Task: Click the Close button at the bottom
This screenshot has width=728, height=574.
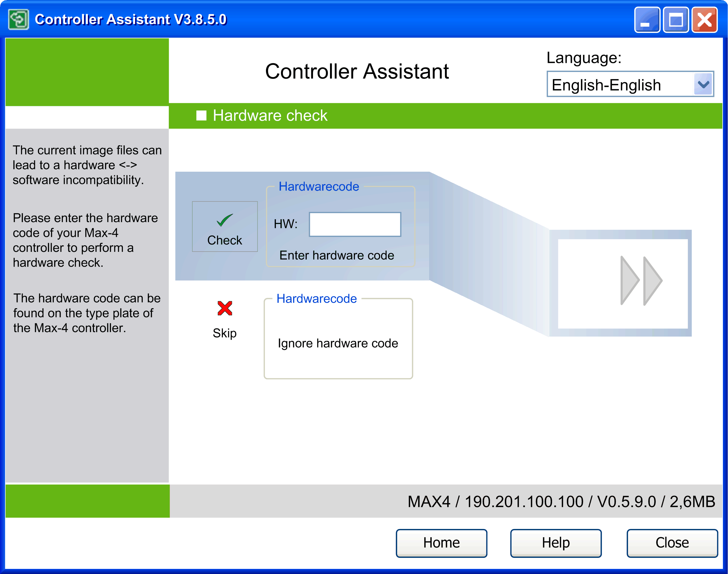Action: point(672,543)
